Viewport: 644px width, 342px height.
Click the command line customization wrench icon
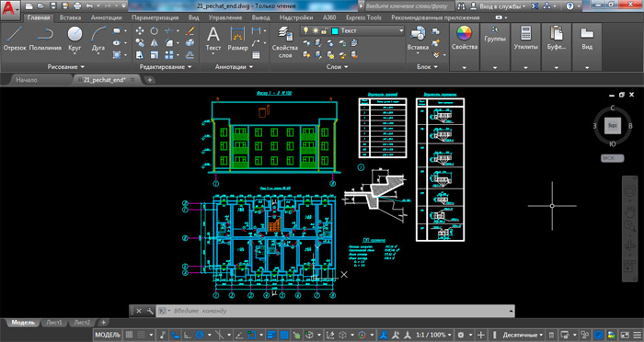click(x=150, y=311)
